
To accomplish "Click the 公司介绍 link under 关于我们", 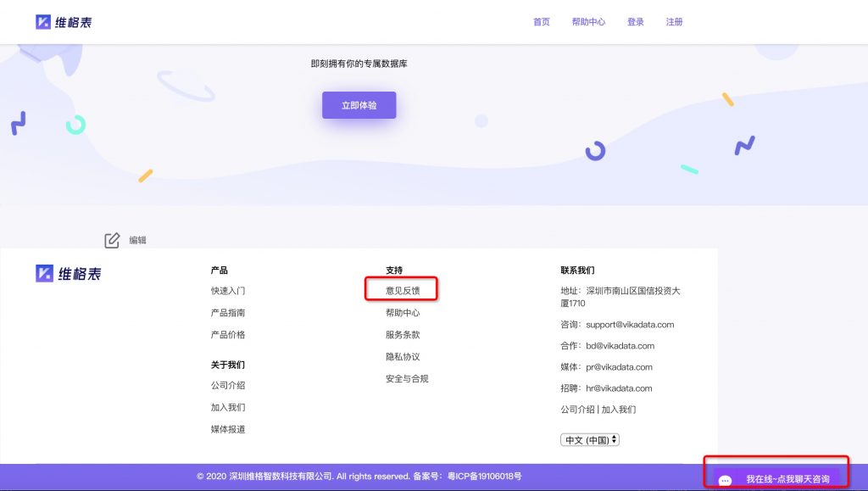I will point(228,385).
